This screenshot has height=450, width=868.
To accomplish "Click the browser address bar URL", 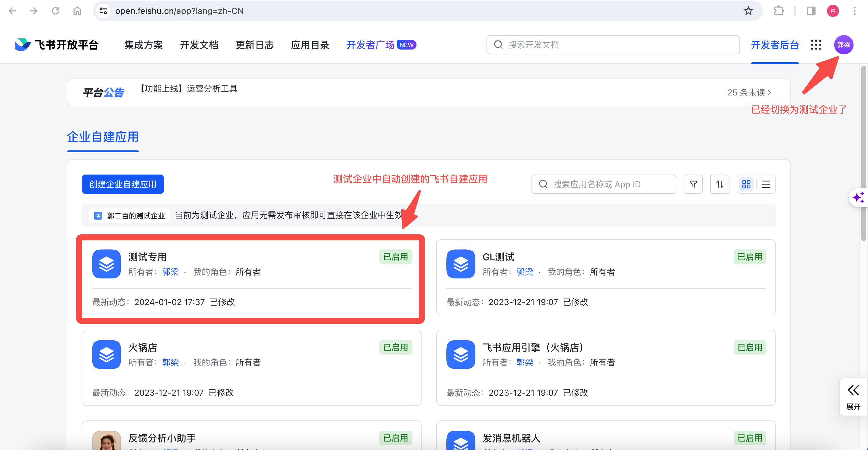I will click(x=179, y=11).
